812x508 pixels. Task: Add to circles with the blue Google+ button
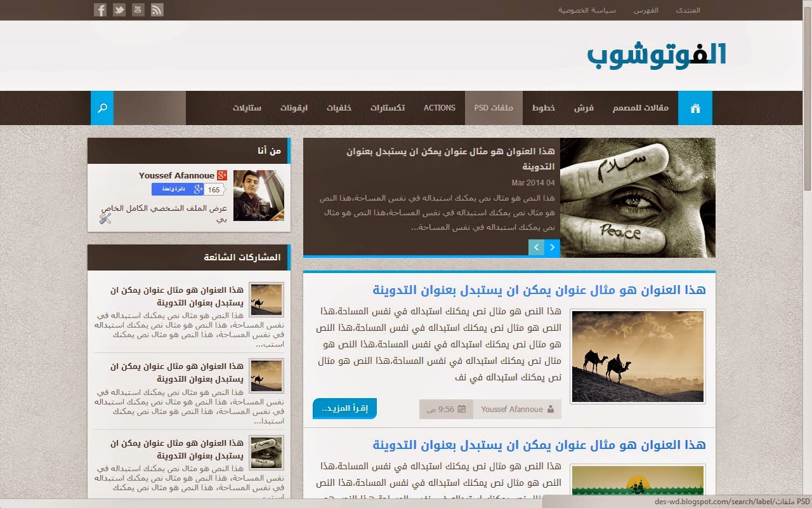pos(178,189)
